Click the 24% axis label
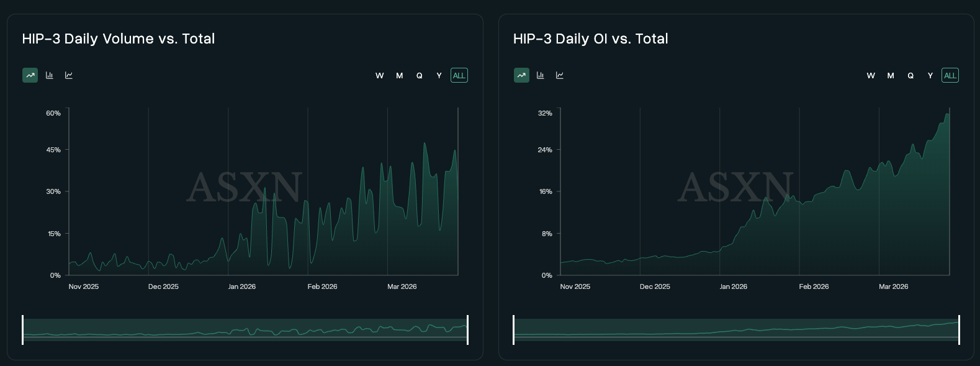The width and height of the screenshot is (980, 366). click(545, 150)
